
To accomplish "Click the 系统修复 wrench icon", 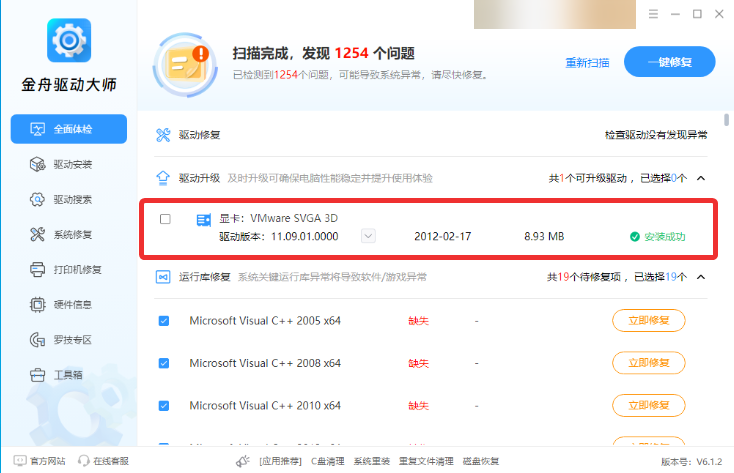I will (37, 234).
